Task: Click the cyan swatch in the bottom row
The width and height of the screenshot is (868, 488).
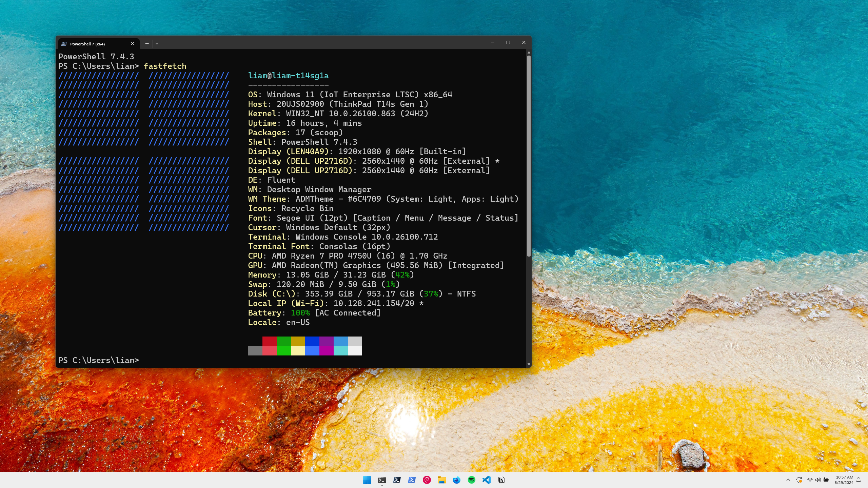Action: tap(341, 350)
